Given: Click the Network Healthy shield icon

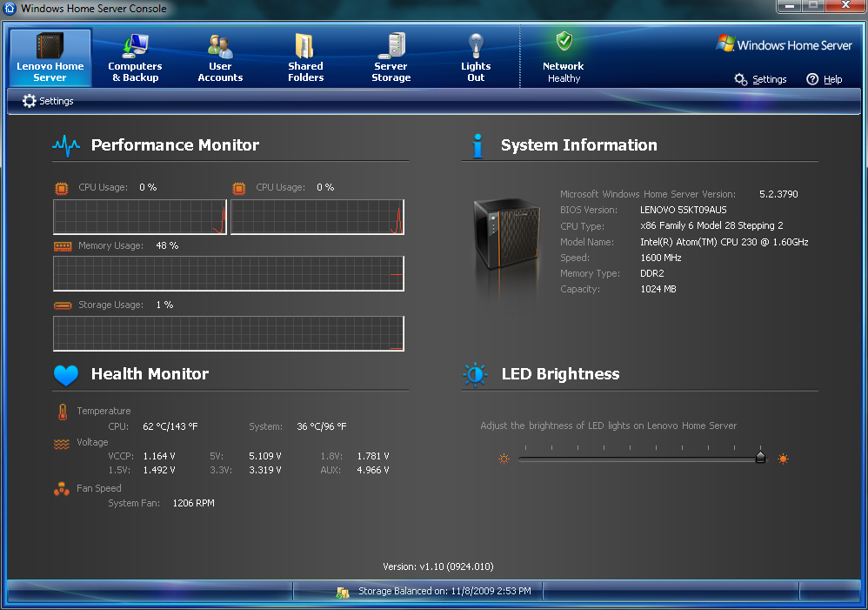Looking at the screenshot, I should tap(564, 42).
